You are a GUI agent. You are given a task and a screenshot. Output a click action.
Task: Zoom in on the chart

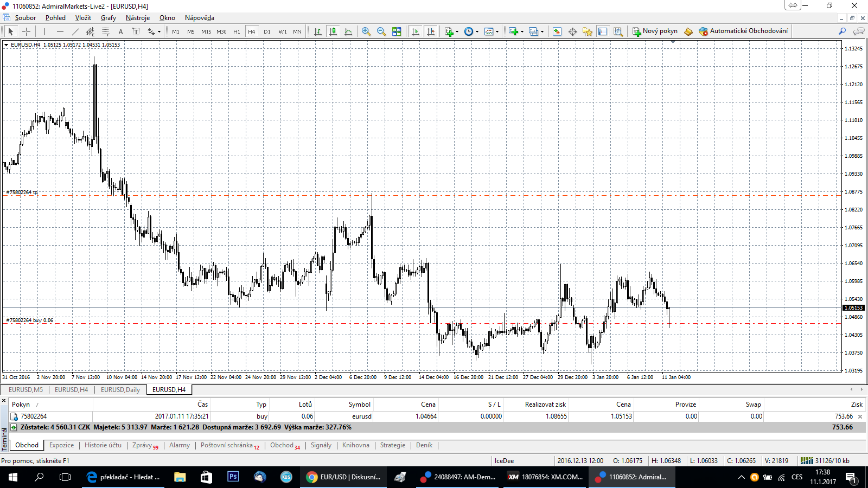(366, 31)
